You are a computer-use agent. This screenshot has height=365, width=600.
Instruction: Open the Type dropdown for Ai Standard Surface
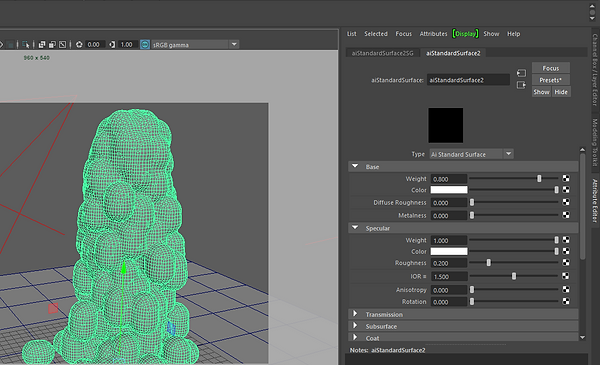pyautogui.click(x=471, y=154)
